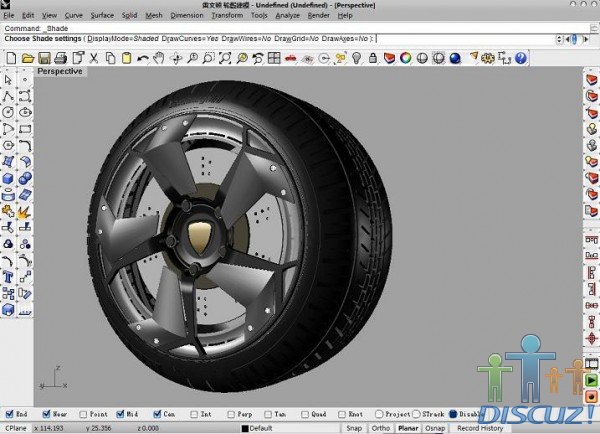Select the Rectangle tool in left sidebar

pos(25,129)
